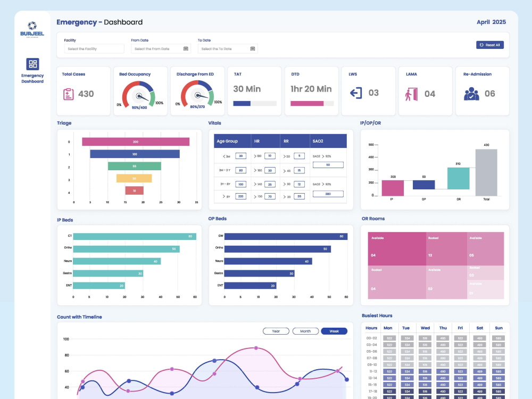The width and height of the screenshot is (532, 399).
Task: Click Triage level 2 green bar
Action: click(x=135, y=166)
